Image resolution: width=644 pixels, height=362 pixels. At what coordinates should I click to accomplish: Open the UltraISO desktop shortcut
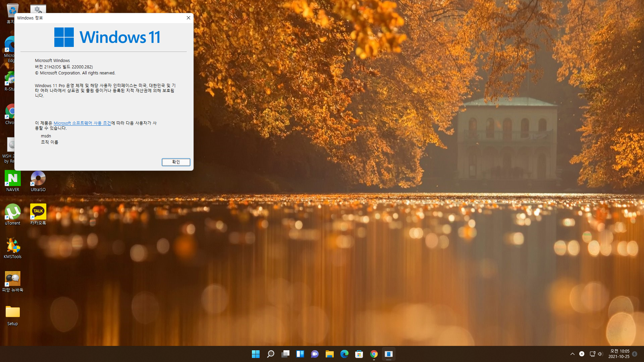pyautogui.click(x=38, y=181)
